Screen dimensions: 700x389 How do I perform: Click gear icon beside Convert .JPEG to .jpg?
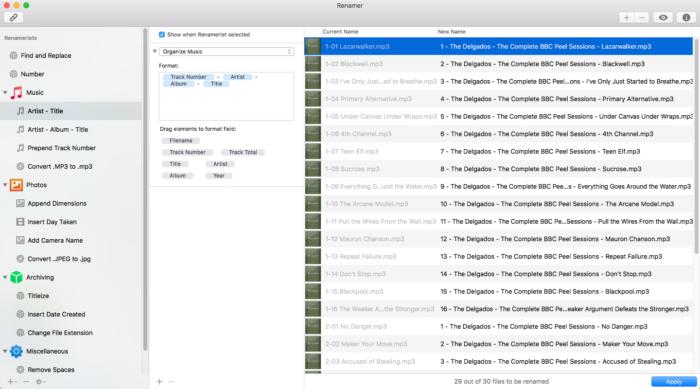[21, 259]
